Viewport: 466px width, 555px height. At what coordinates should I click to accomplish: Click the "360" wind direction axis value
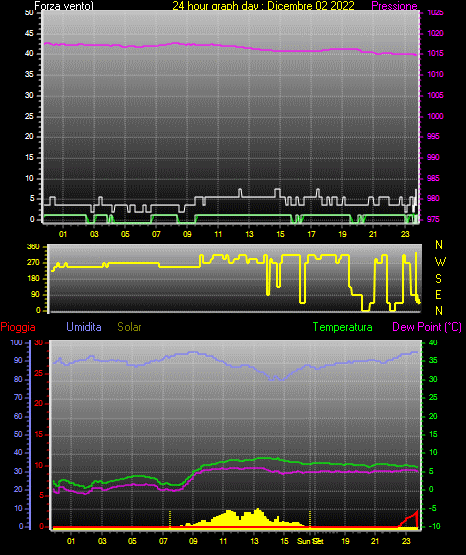(33, 247)
